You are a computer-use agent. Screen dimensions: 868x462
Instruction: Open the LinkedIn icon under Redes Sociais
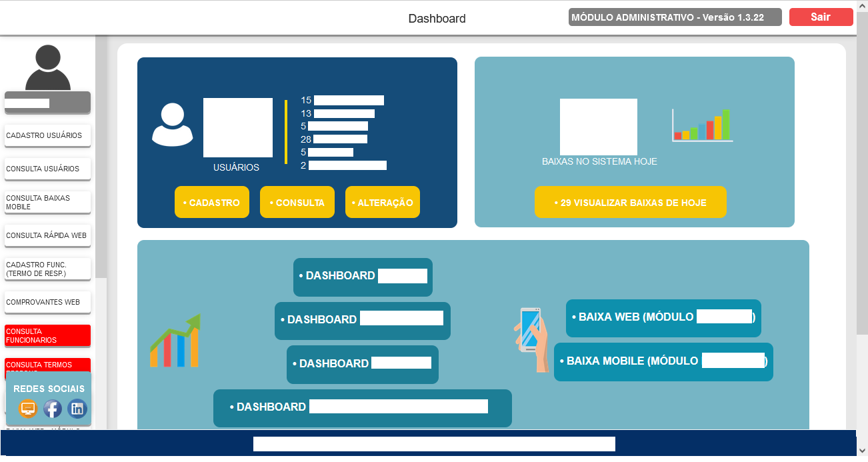point(77,409)
